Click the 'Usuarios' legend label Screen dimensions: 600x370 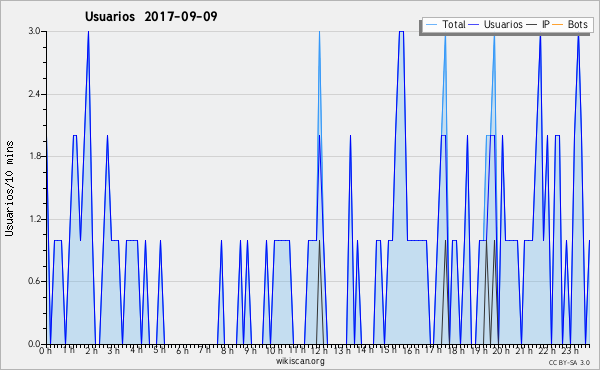click(x=503, y=24)
